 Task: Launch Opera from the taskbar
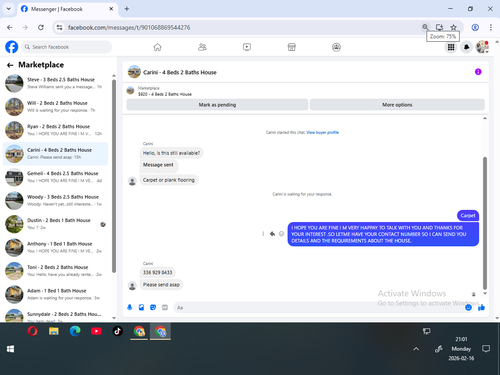[32, 331]
